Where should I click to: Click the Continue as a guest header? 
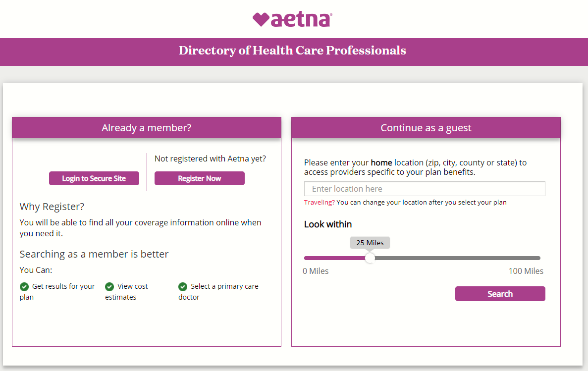point(426,127)
